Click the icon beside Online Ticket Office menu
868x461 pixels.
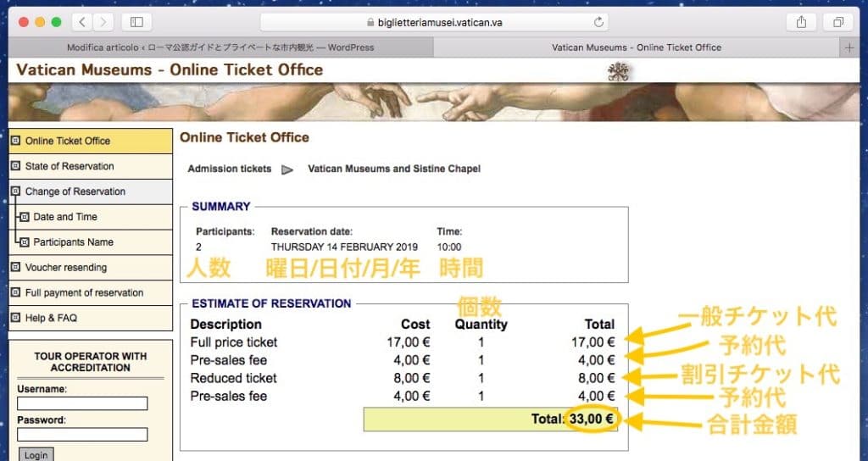pyautogui.click(x=16, y=141)
